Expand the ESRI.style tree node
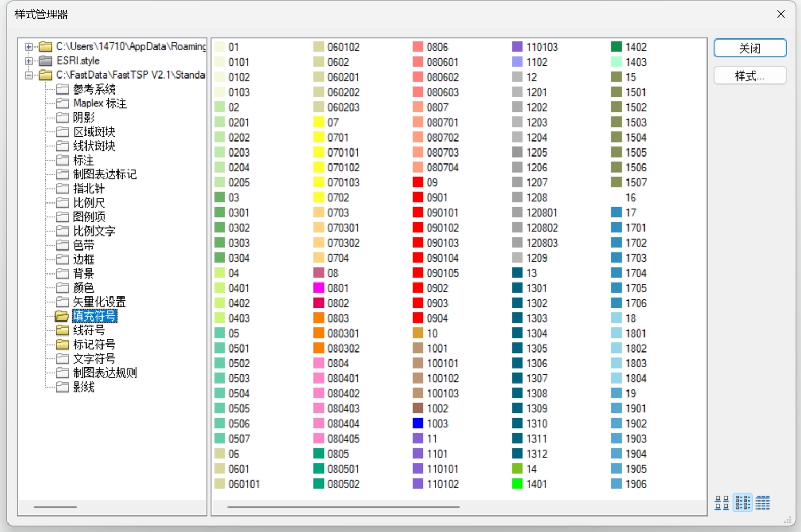 click(29, 61)
